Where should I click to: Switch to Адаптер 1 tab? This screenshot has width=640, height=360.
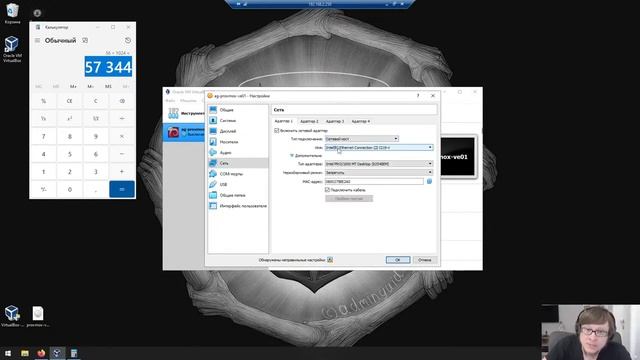(x=284, y=121)
